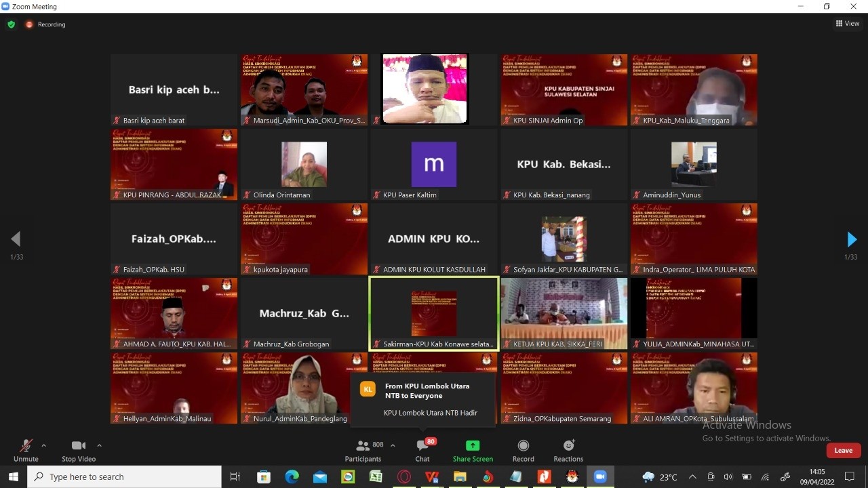
Task: Click the green Share Screen icon
Action: pyautogui.click(x=473, y=446)
